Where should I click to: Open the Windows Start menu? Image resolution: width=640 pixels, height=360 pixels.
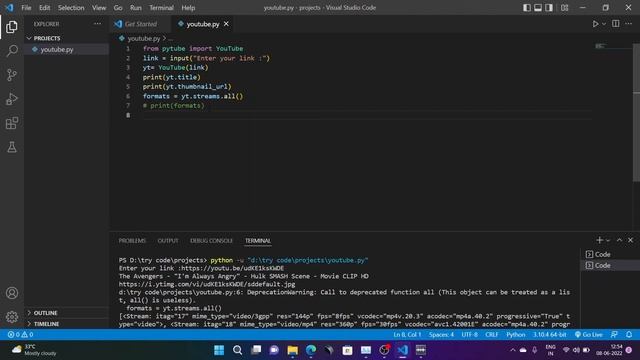219,350
